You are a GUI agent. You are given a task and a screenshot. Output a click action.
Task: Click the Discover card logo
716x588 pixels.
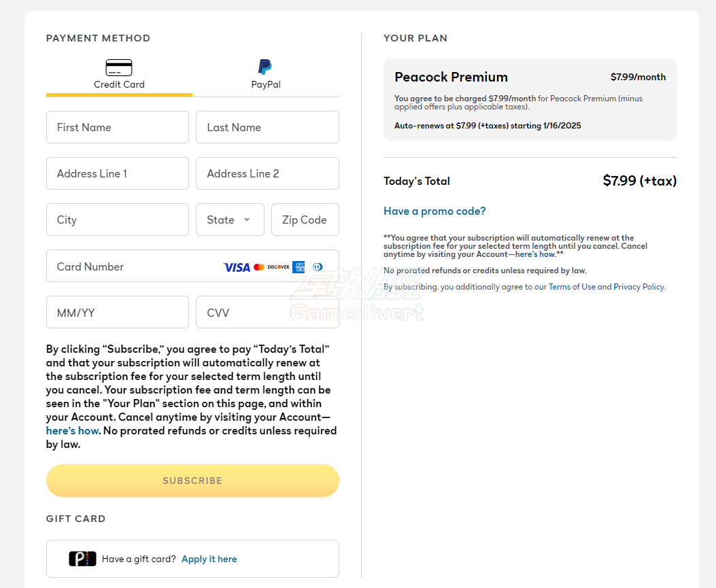278,267
